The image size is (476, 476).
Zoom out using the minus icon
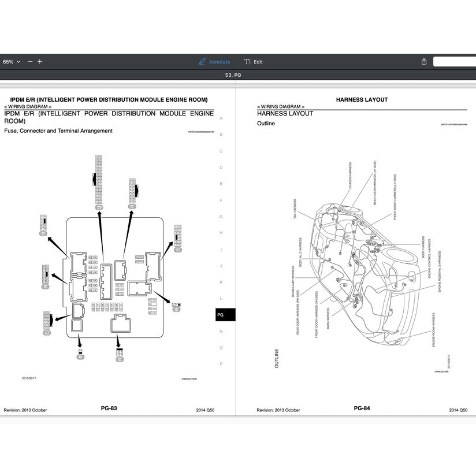(29, 61)
